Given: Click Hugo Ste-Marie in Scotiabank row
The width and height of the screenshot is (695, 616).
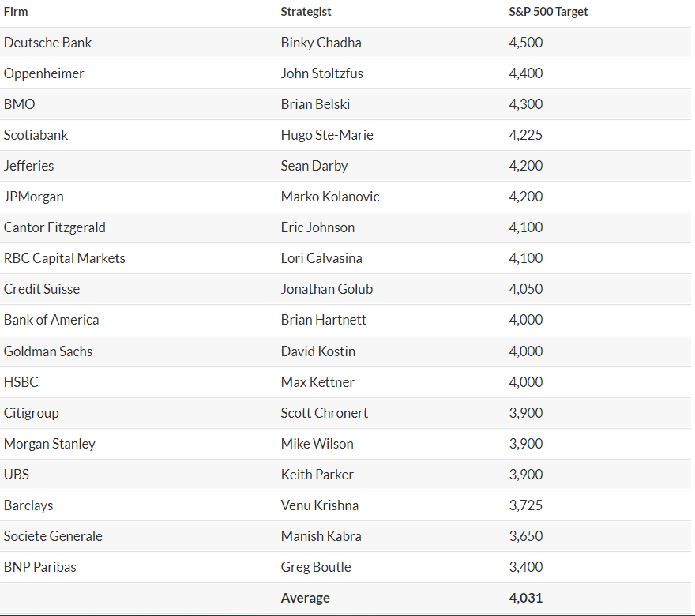Looking at the screenshot, I should click(327, 135).
